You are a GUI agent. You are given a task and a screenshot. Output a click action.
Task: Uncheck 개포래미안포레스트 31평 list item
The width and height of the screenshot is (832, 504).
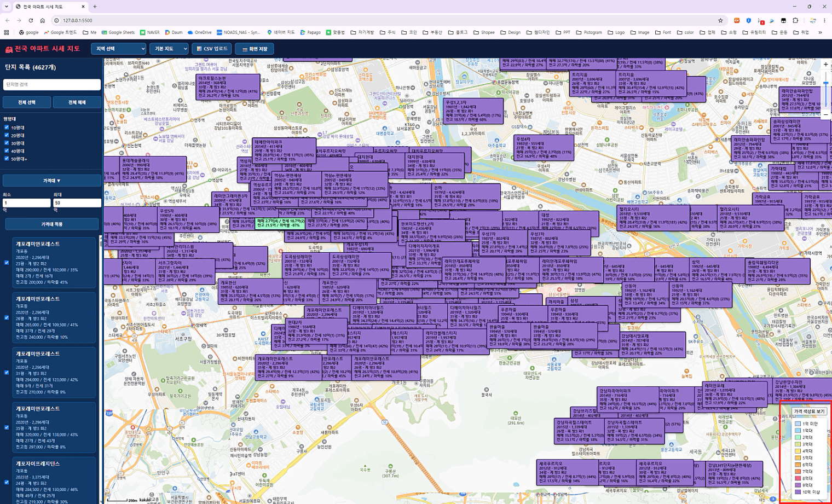[7, 373]
